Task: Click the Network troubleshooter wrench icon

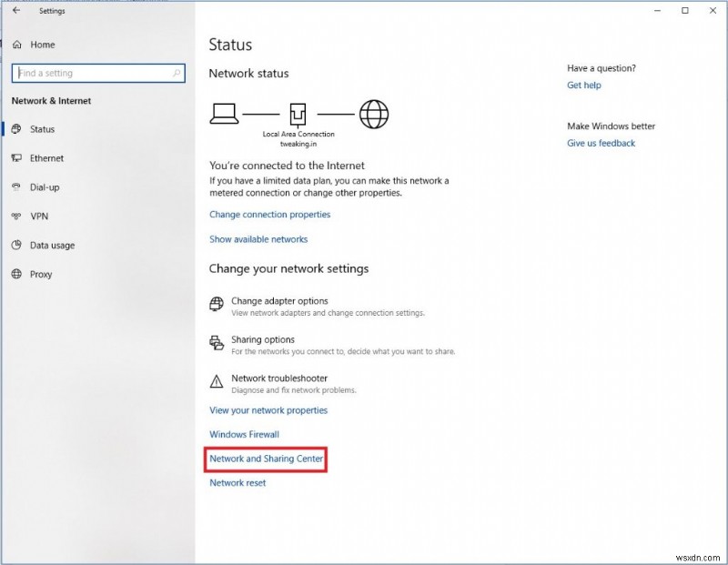Action: [216, 381]
